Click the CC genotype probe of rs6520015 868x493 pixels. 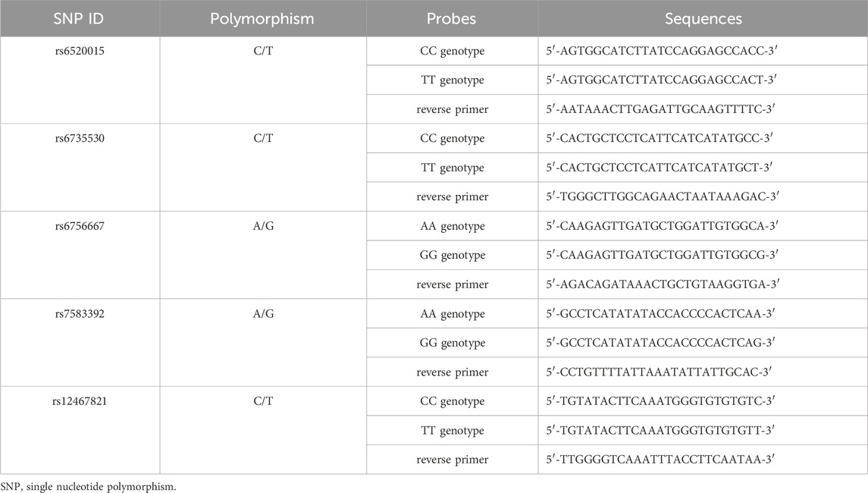pos(453,51)
